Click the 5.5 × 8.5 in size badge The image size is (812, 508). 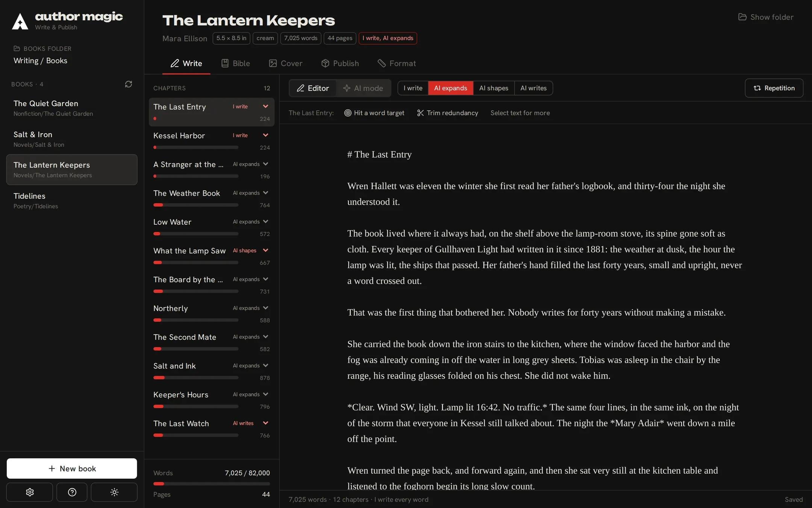click(231, 38)
